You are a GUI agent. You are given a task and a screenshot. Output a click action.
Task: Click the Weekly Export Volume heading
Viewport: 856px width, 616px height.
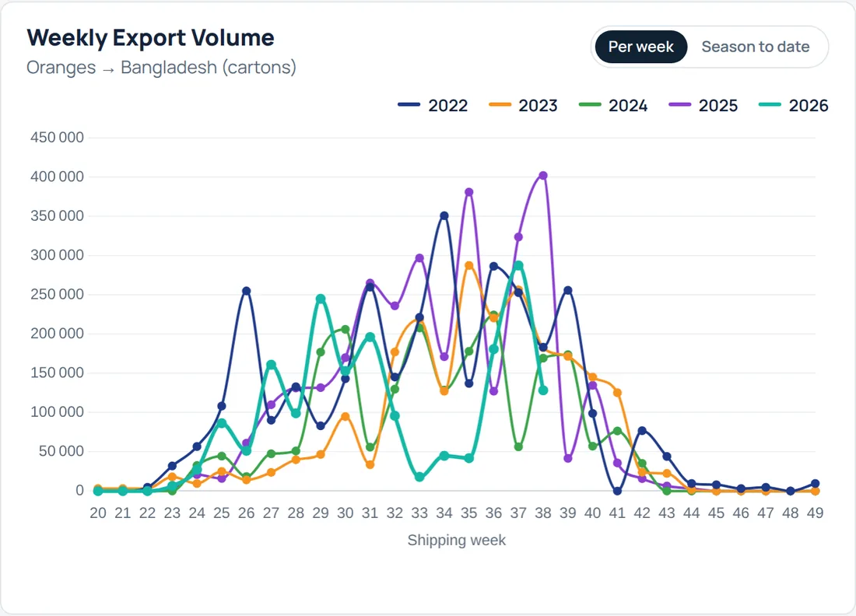151,38
